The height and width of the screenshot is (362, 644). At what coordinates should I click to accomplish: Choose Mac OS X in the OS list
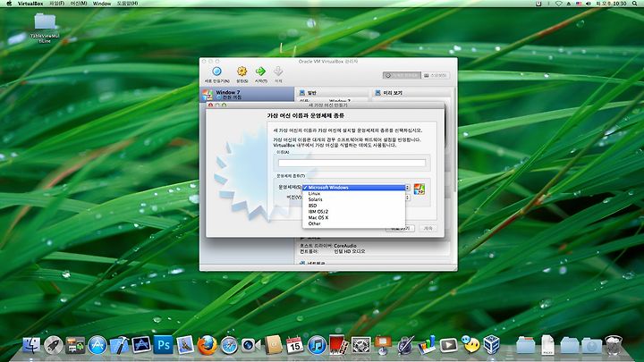353,217
